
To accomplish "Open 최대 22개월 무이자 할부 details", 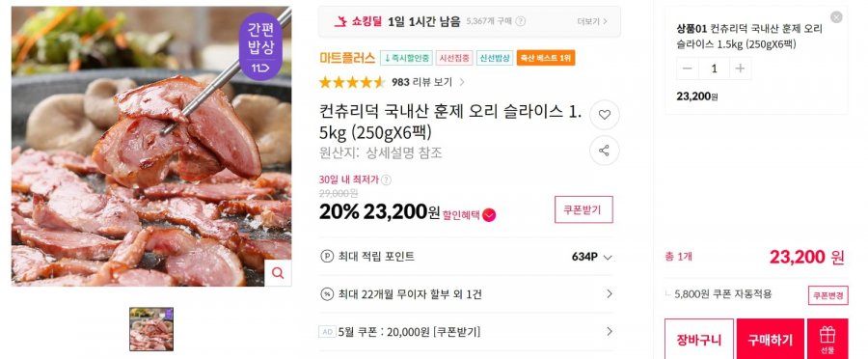I will 466,294.
